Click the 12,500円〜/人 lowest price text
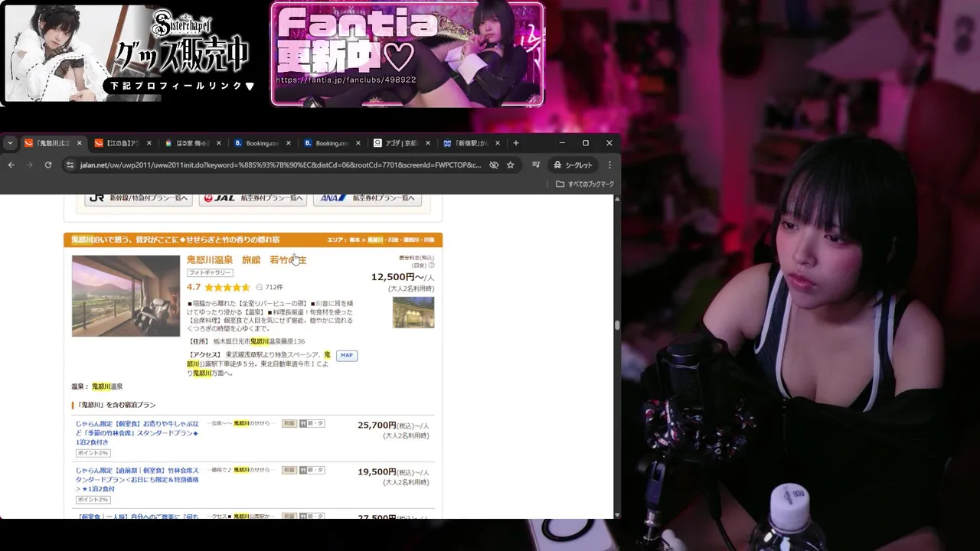The width and height of the screenshot is (980, 551). pos(403,277)
